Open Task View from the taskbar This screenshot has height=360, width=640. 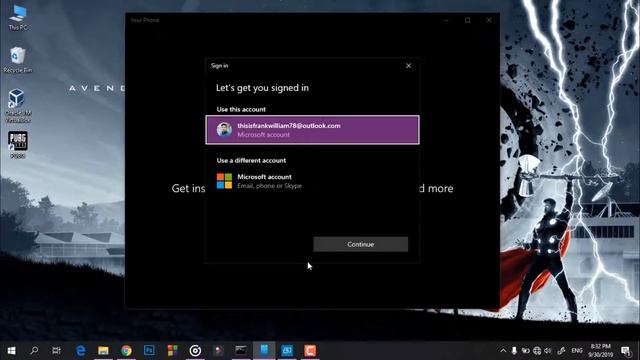pyautogui.click(x=56, y=351)
